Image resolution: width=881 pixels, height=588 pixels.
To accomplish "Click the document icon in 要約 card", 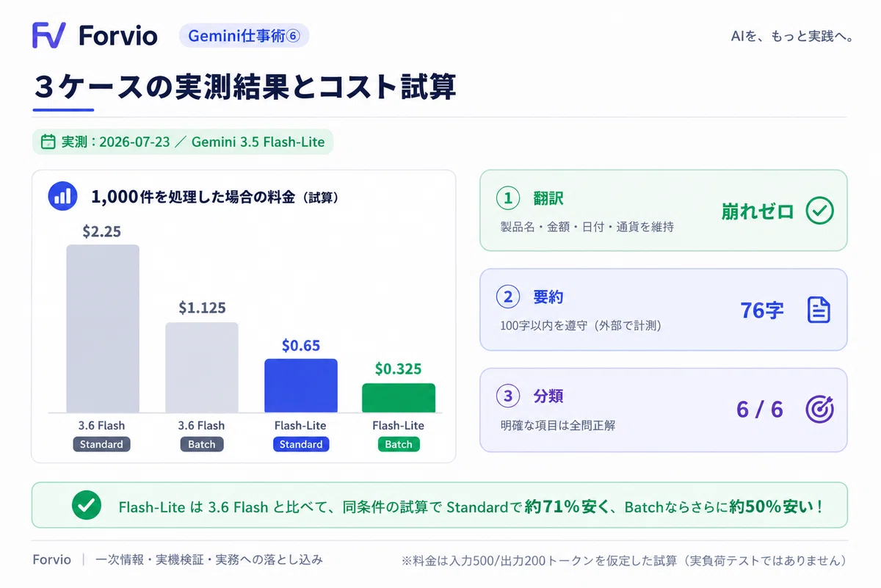I will point(819,310).
